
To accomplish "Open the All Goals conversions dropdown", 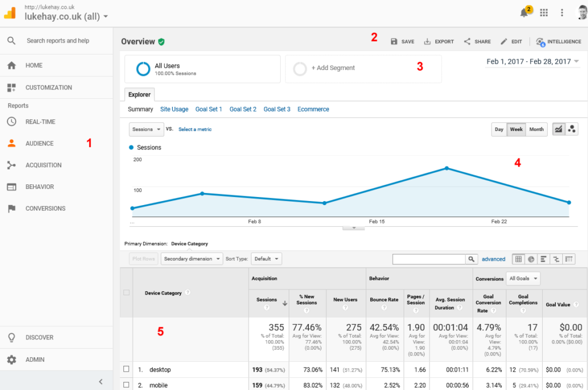I will click(x=524, y=279).
